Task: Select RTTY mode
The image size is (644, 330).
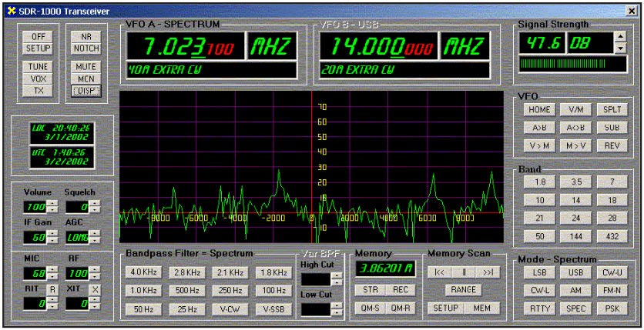Action: (x=539, y=308)
